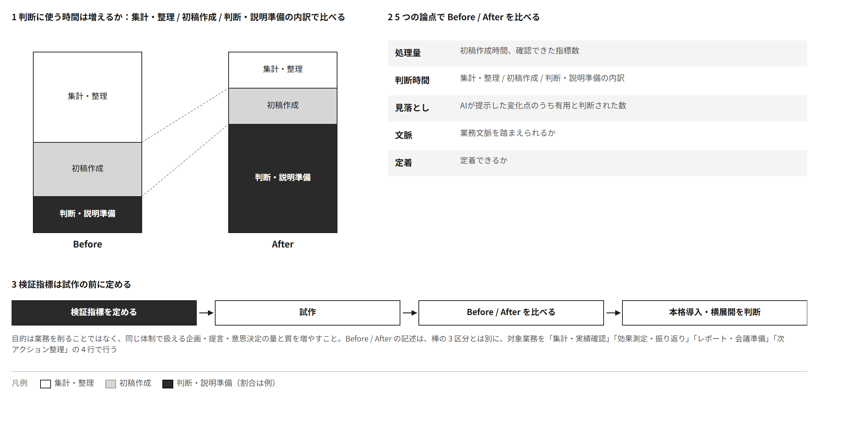Click the gray legend swatch for 初稿作成
This screenshot has height=422, width=868.
pos(111,384)
